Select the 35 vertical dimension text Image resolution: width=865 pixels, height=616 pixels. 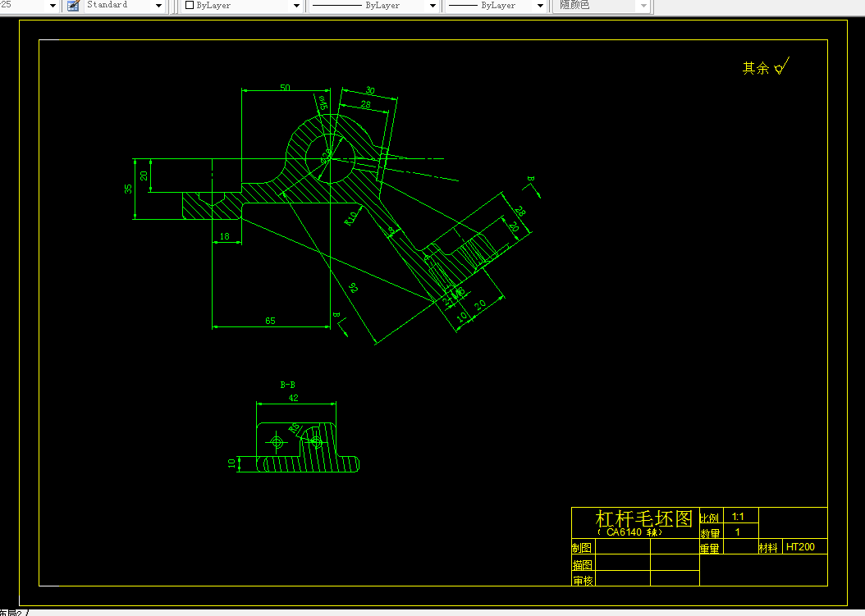[x=128, y=189]
